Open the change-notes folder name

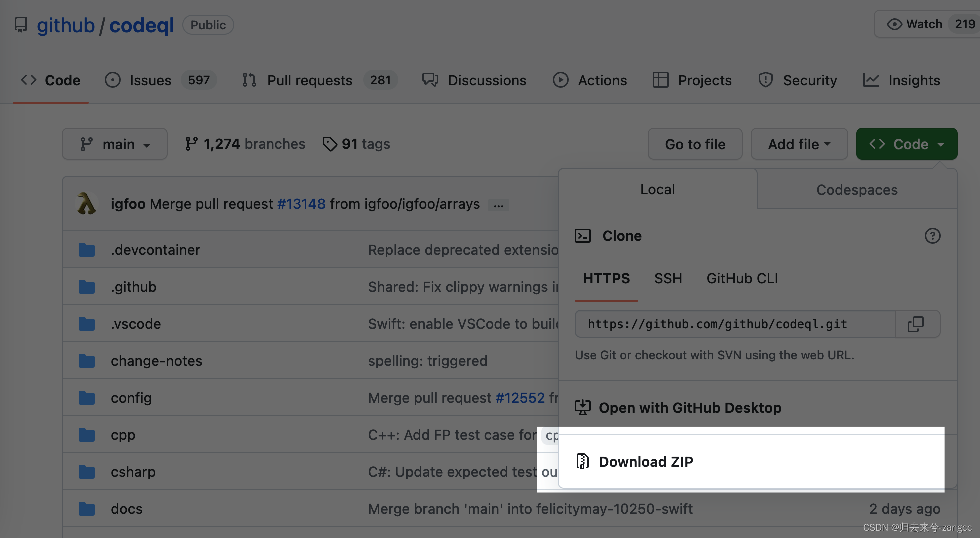pos(156,361)
